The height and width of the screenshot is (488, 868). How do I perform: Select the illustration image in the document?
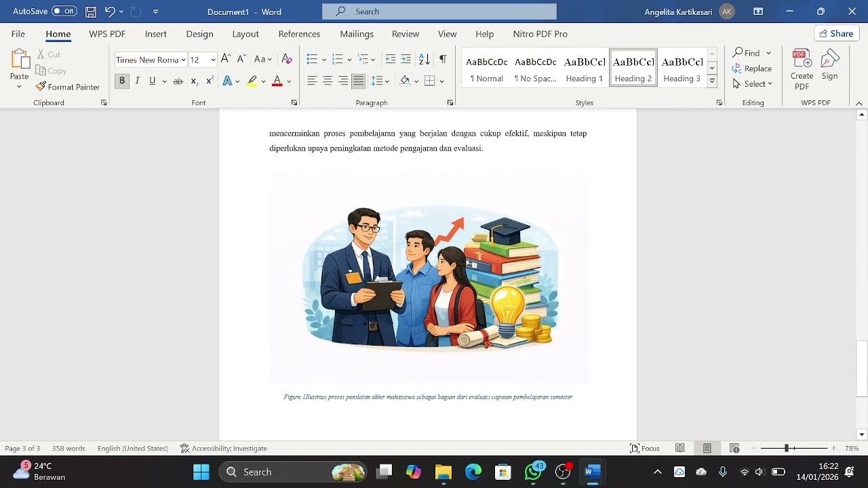click(x=430, y=277)
